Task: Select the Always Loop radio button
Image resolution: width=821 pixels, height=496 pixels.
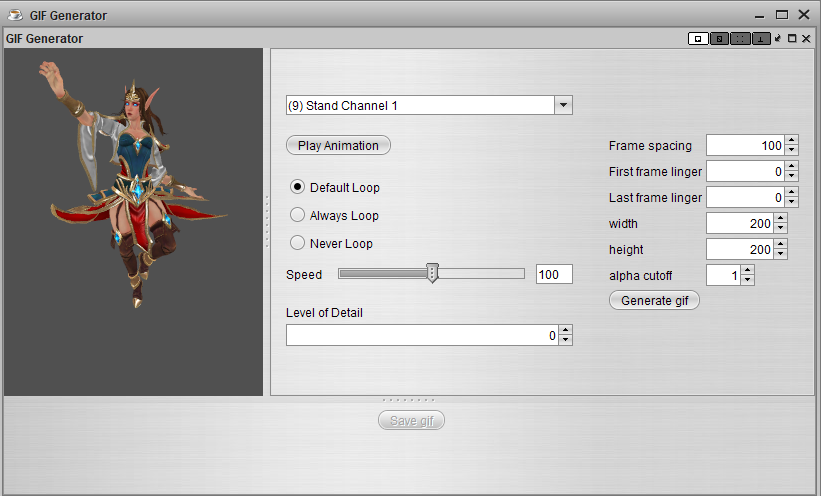Action: pos(297,215)
